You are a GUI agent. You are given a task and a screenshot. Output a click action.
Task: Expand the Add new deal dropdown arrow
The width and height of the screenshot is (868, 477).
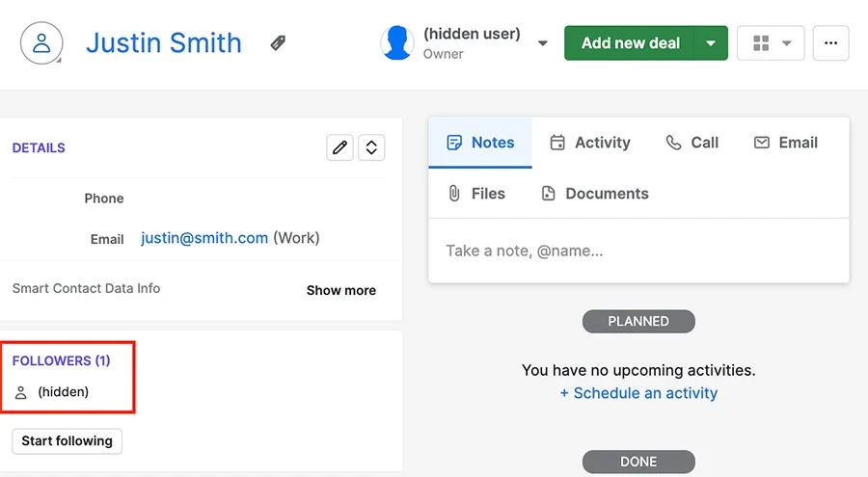pyautogui.click(x=711, y=43)
